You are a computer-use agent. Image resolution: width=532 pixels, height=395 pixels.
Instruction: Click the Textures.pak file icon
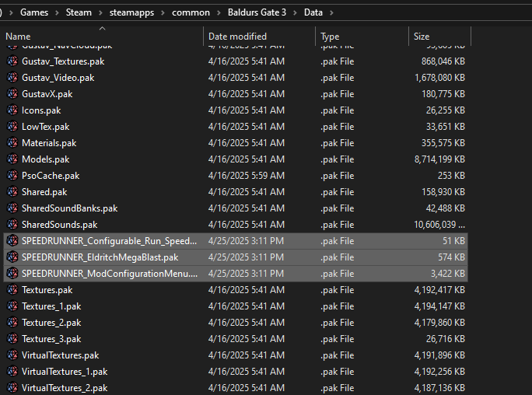[x=12, y=290]
